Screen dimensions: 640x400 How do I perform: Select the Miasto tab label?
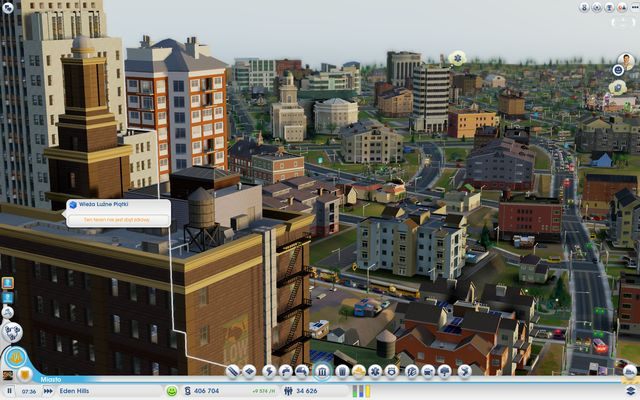tap(51, 380)
